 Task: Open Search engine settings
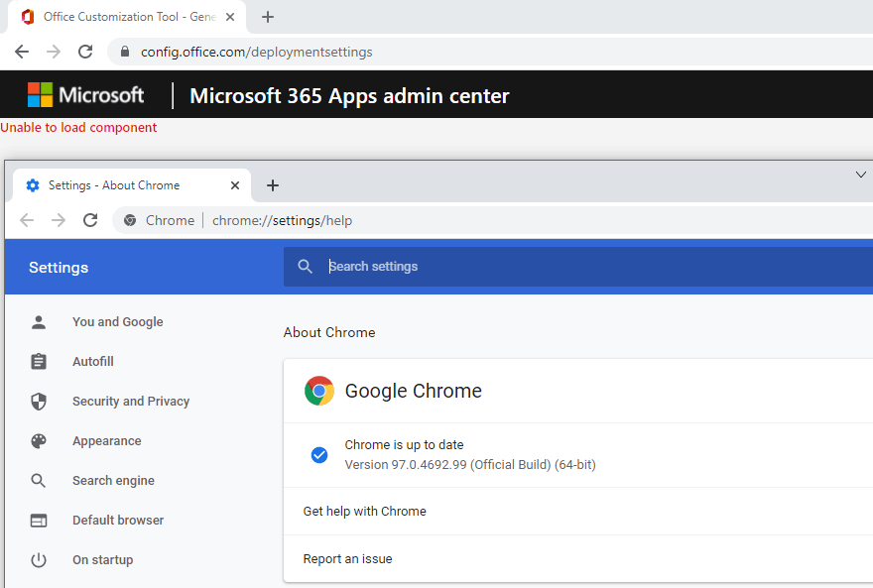point(113,481)
